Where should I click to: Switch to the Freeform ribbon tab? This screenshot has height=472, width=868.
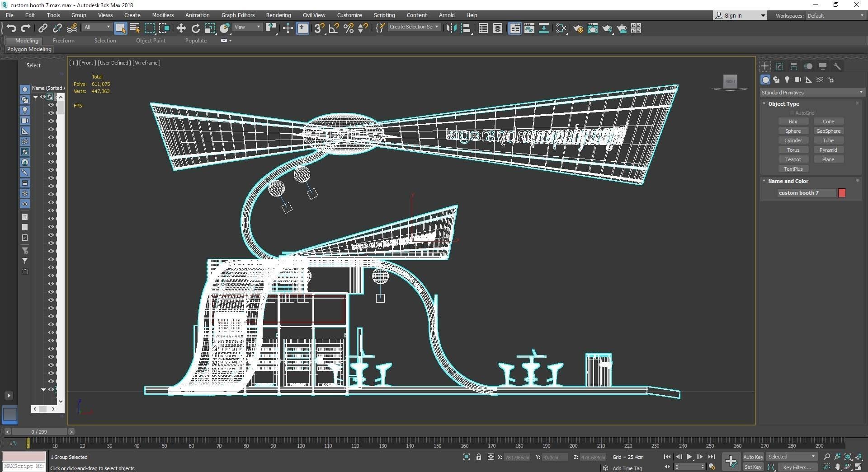(63, 41)
